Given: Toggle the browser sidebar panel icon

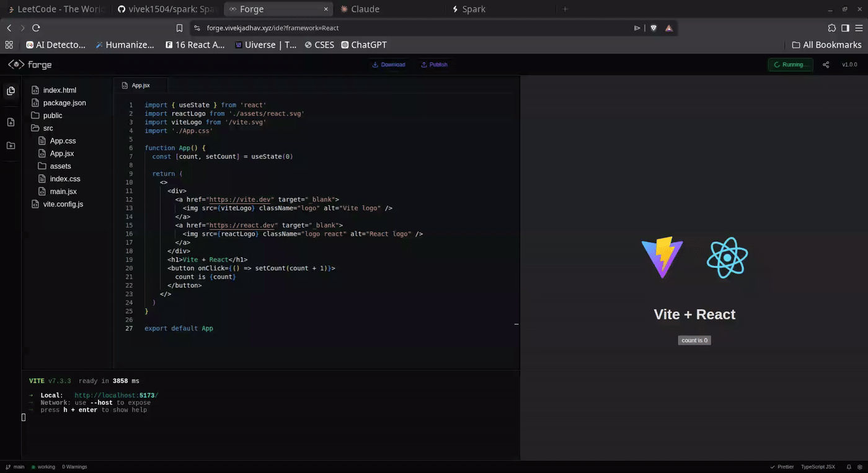Looking at the screenshot, I should coord(845,28).
